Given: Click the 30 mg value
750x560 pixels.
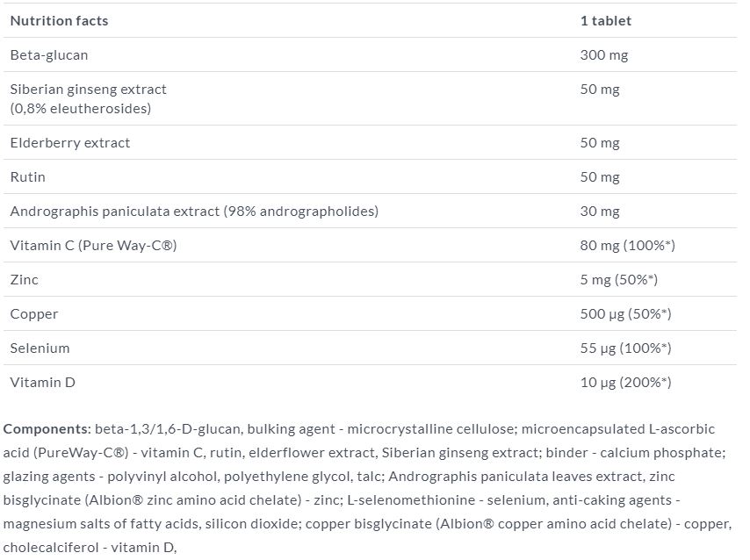Looking at the screenshot, I should (600, 211).
